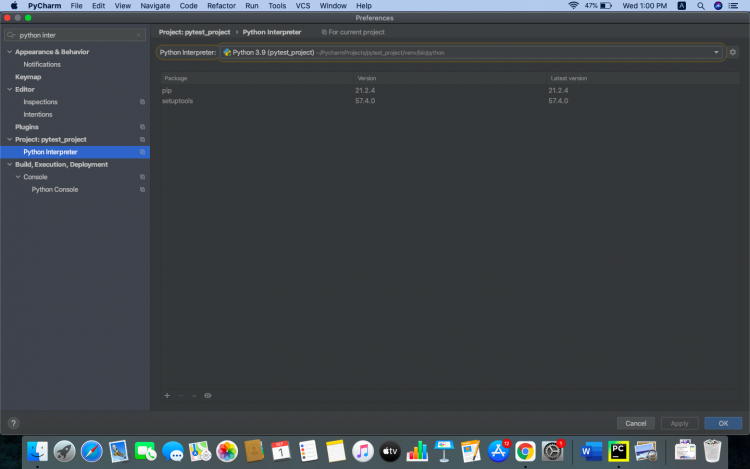Open the Navigate menu
Viewport: 750px width, 469px height.
(155, 6)
